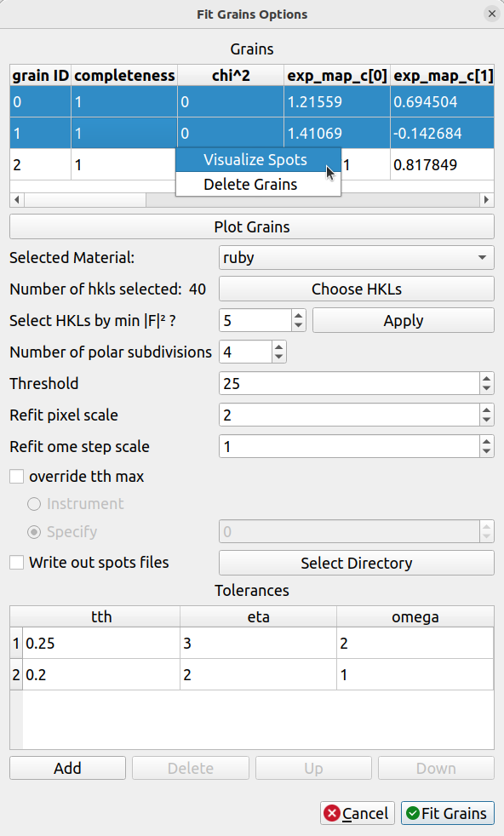Increase Refit pixel scale value
The image size is (504, 836).
click(x=486, y=409)
